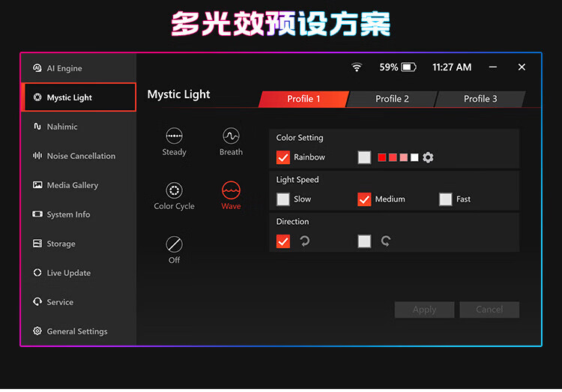Viewport: 562px width, 392px height.
Task: Choose the Breath lighting effect
Action: coord(231,142)
